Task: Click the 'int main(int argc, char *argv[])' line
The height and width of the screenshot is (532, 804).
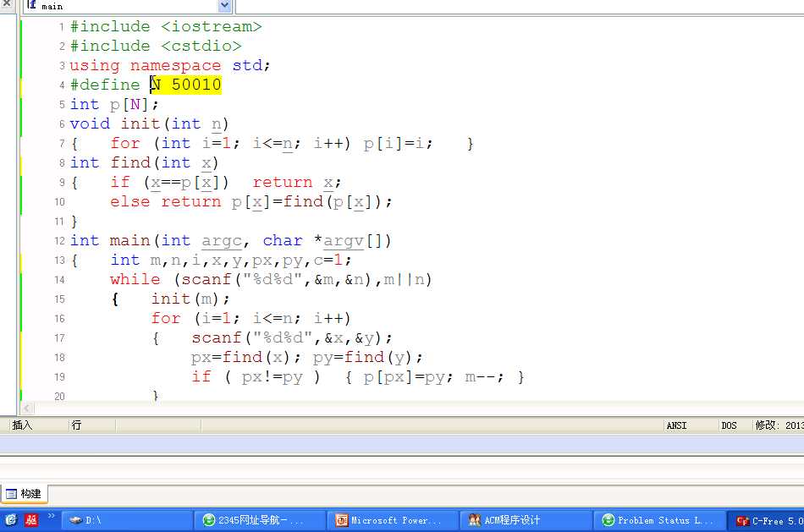Action: click(x=231, y=240)
